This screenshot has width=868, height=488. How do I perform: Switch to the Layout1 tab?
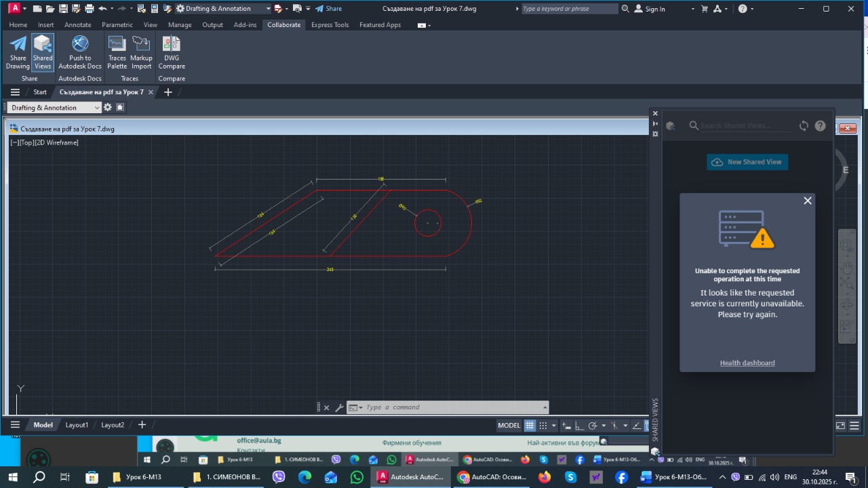(x=77, y=425)
